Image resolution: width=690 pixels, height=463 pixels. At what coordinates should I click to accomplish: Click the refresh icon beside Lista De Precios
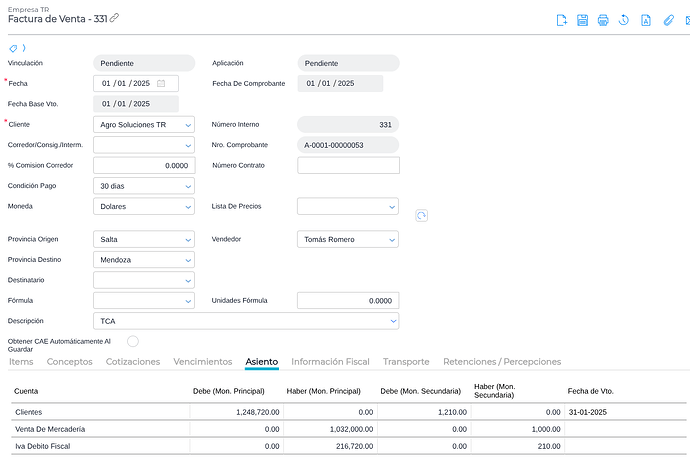point(421,215)
